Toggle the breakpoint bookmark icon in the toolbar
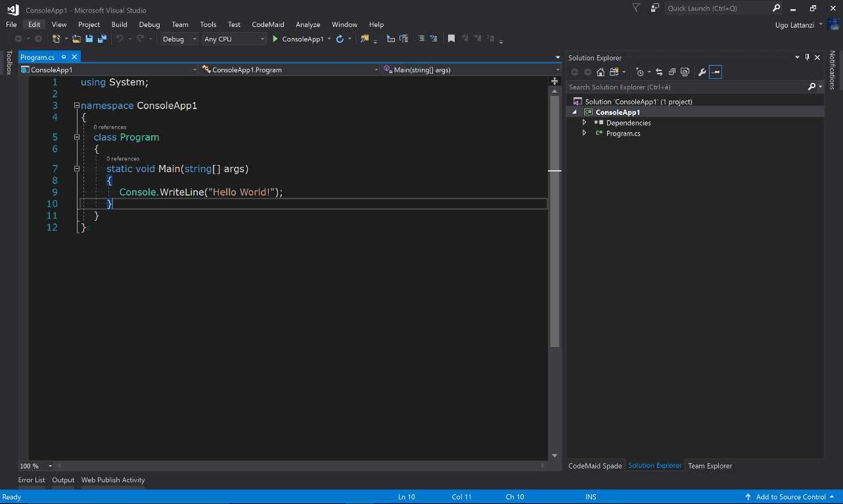 click(451, 39)
